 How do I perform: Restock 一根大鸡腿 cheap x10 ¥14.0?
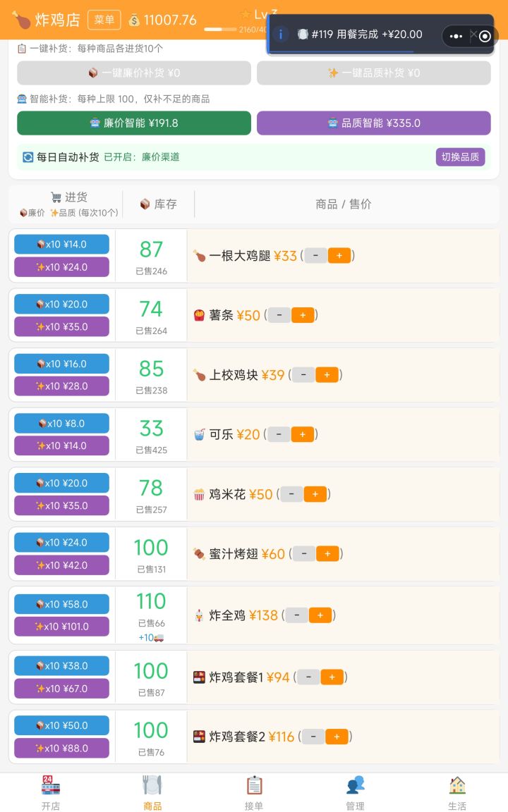point(61,245)
